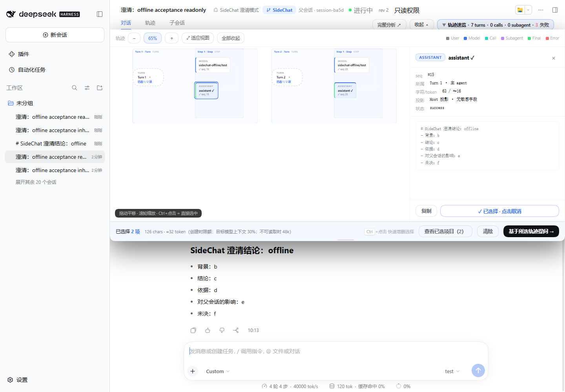Image resolution: width=565 pixels, height=392 pixels.
Task: Like the message with thumbs up
Action: [x=208, y=330]
